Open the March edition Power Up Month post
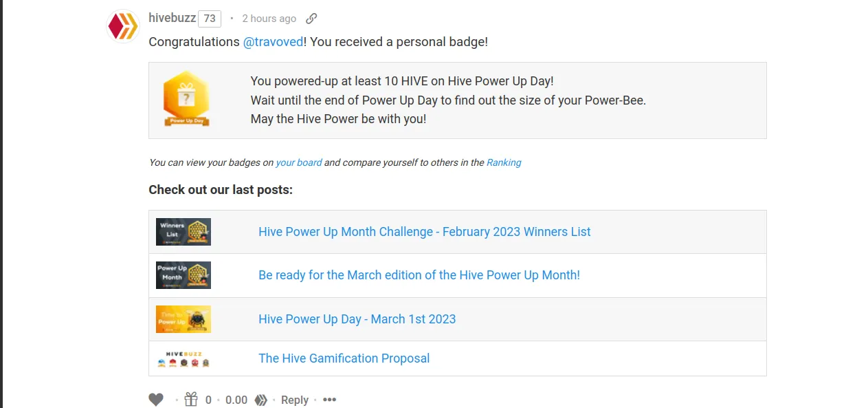This screenshot has width=868, height=408. point(419,275)
